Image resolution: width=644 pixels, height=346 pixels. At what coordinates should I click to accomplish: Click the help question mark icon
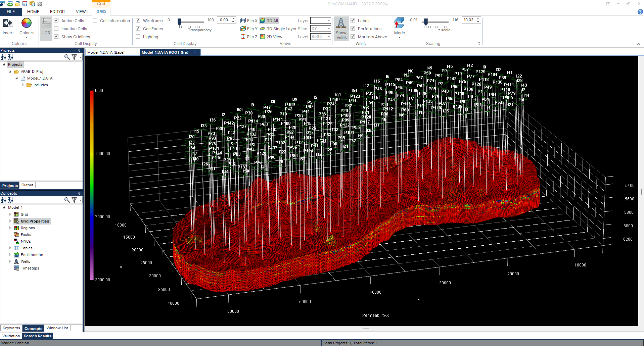640,12
